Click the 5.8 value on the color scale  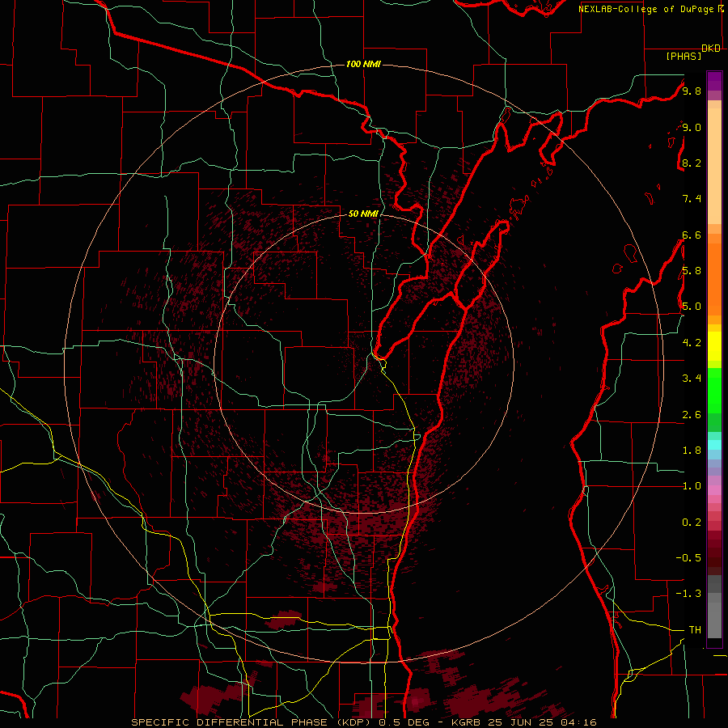point(692,271)
